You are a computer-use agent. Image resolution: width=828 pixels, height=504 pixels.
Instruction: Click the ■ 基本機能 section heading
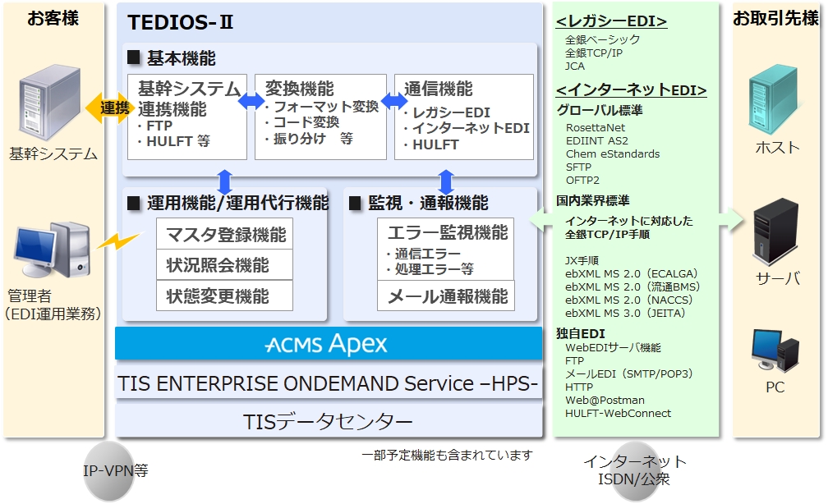pos(172,58)
